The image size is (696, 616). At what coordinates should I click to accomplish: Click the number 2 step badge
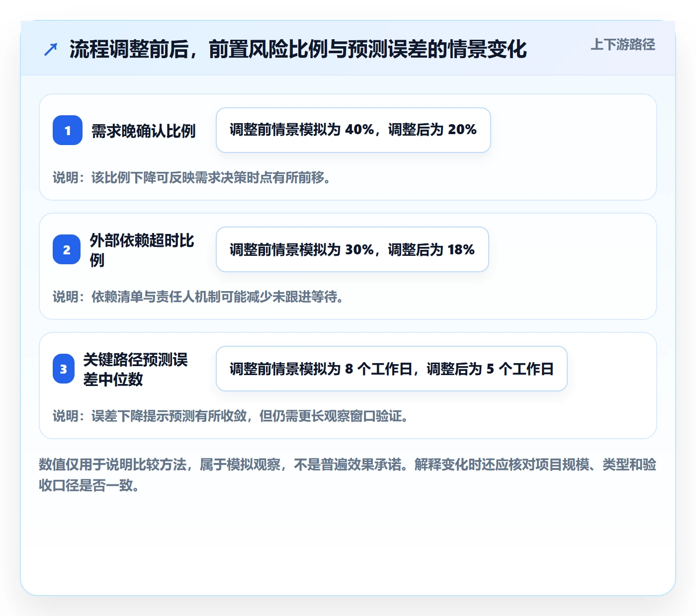(67, 249)
